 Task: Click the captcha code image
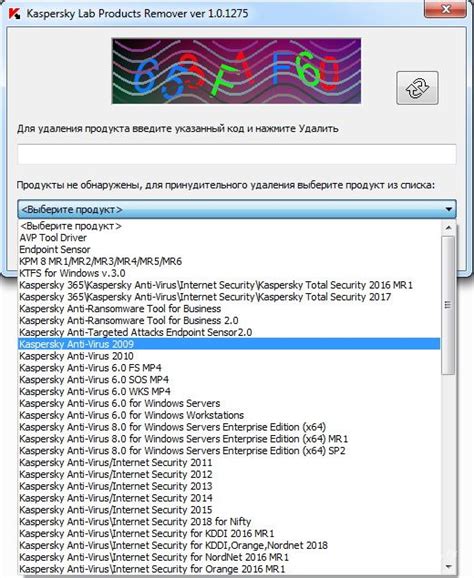(x=236, y=71)
